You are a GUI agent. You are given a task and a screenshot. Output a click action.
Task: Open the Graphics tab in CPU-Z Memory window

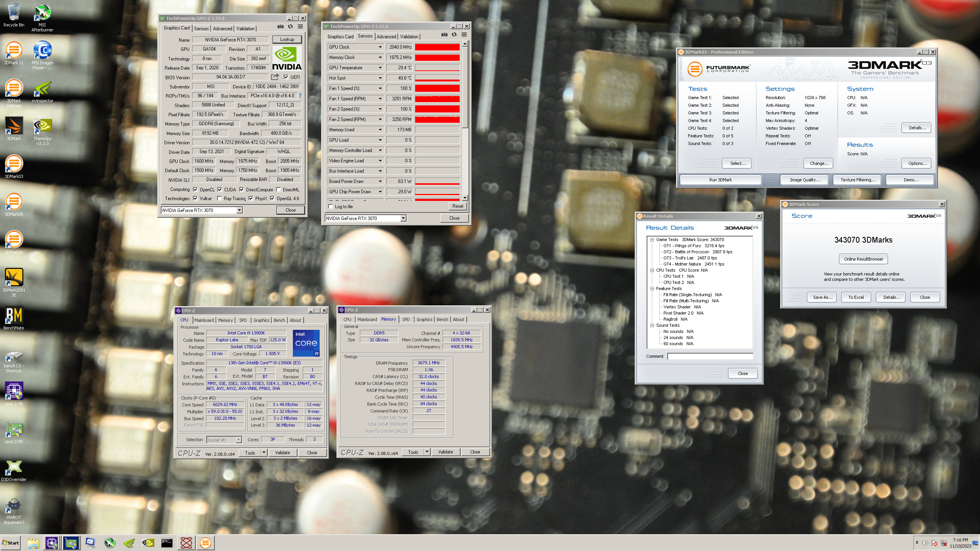(425, 320)
